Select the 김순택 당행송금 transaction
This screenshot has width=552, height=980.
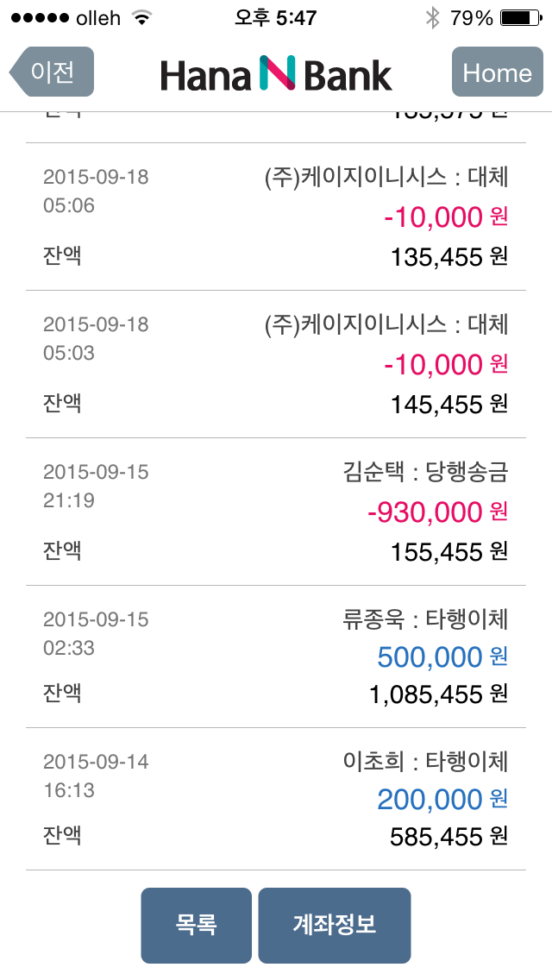point(276,512)
